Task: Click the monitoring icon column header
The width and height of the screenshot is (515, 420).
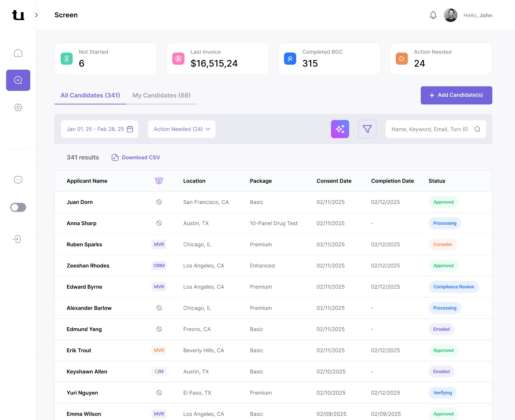Action: pyautogui.click(x=159, y=181)
